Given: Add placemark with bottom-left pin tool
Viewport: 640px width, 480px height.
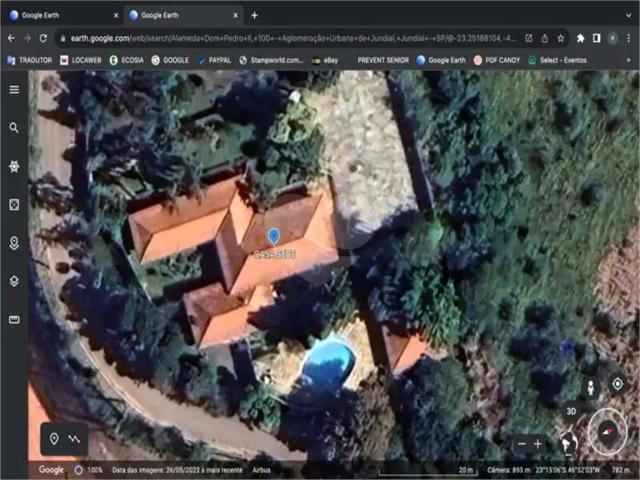Looking at the screenshot, I should tap(54, 438).
